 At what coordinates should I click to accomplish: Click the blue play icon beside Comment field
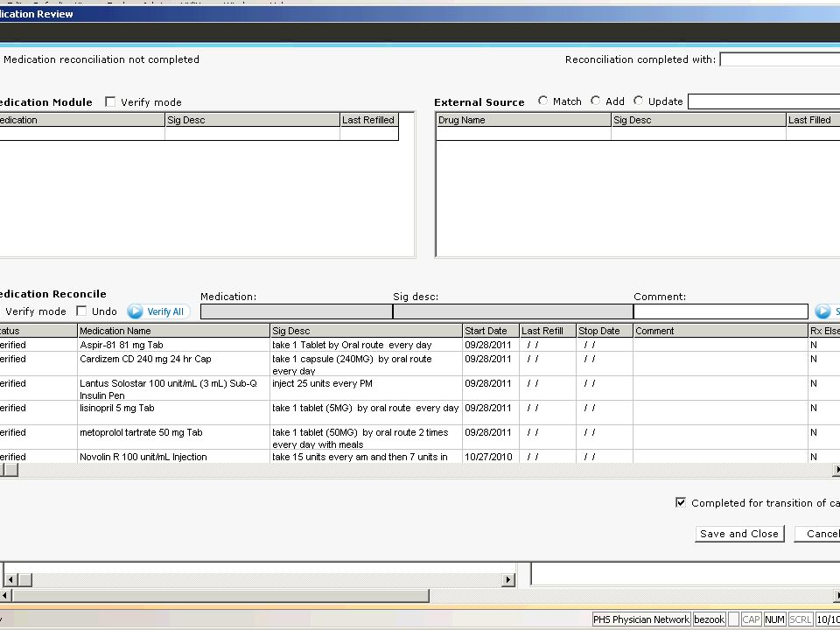click(x=822, y=311)
